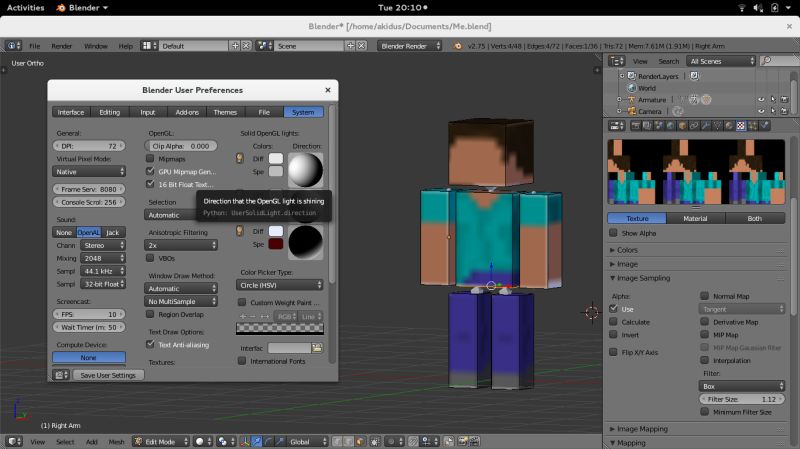Click the OpenGL render image icon
Image resolution: width=800 pixels, height=449 pixels.
click(463, 441)
